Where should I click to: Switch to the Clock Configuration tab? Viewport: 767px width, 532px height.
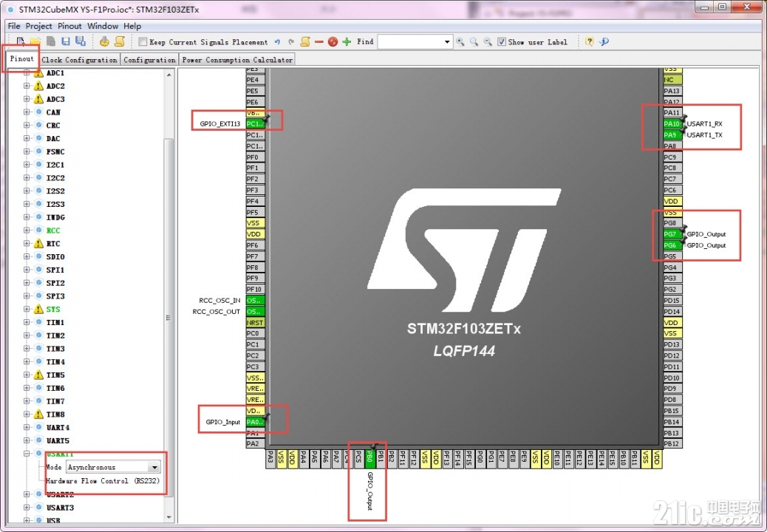[x=79, y=60]
